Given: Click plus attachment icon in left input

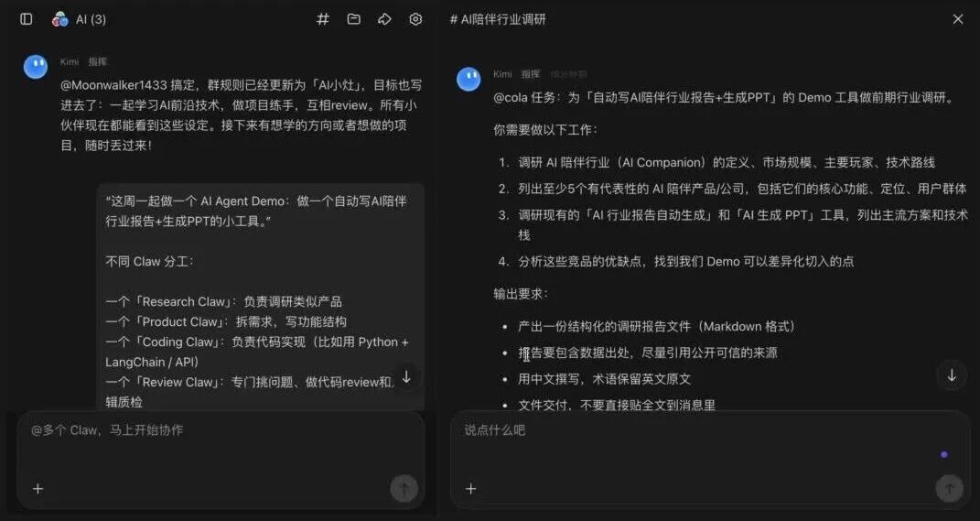Looking at the screenshot, I should coord(38,488).
